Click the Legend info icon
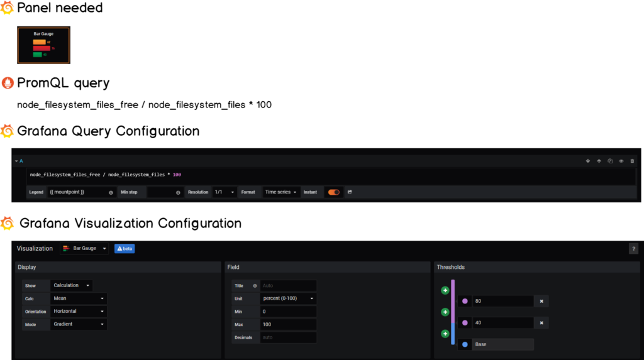This screenshot has height=360, width=644. (x=111, y=192)
